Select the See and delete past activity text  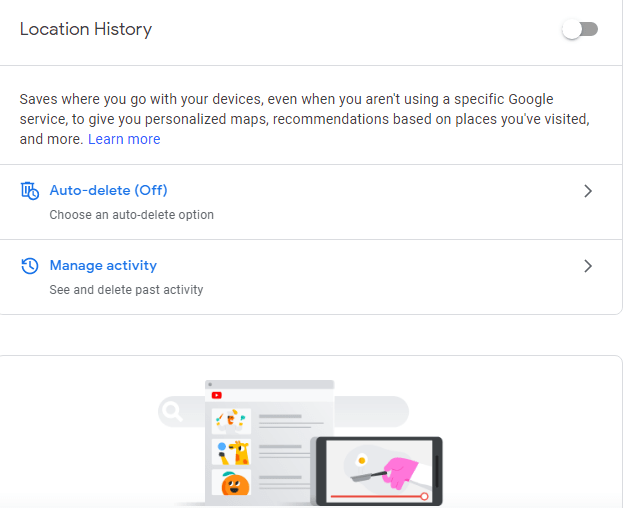pos(126,290)
